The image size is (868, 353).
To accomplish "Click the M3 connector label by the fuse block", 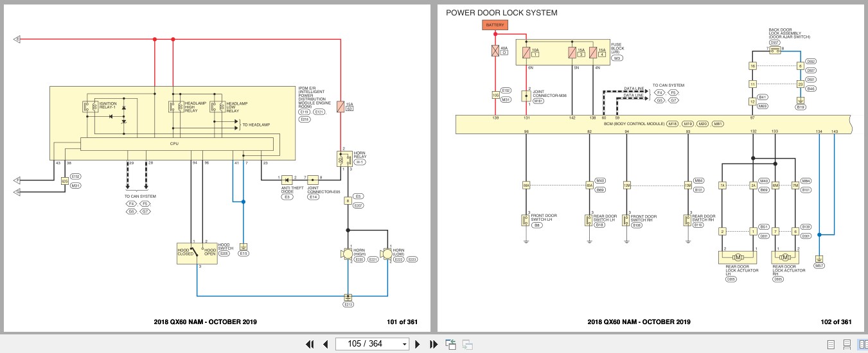I will pos(617,58).
